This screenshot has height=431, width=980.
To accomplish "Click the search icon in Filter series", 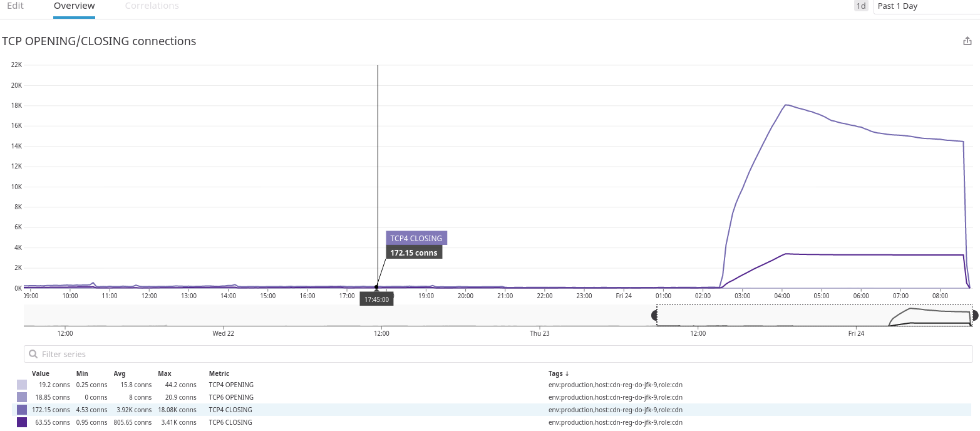I will tap(34, 355).
